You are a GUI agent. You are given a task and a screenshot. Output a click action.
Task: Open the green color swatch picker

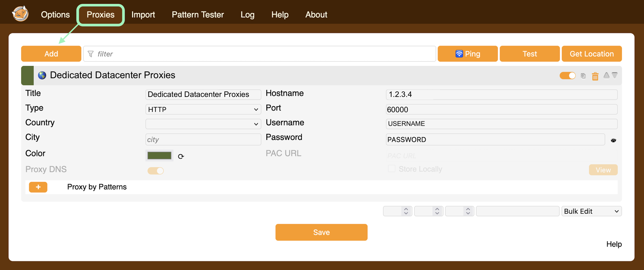159,156
